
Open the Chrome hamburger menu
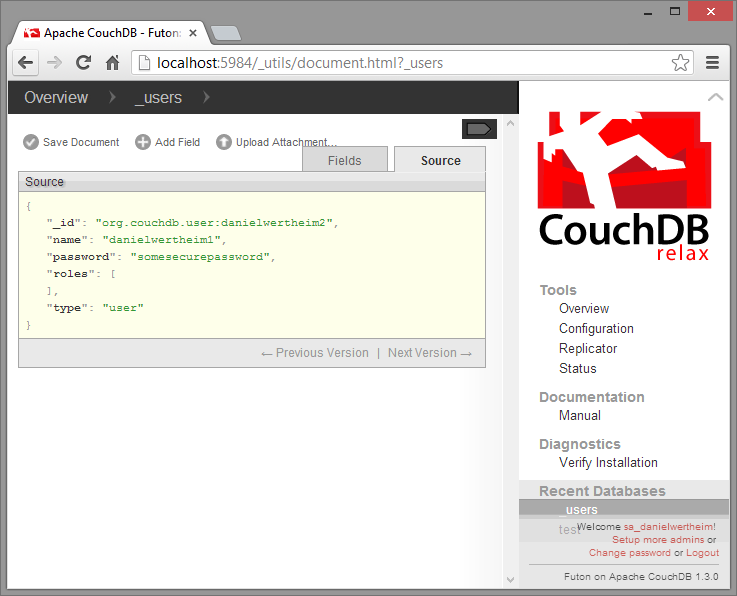pos(713,63)
